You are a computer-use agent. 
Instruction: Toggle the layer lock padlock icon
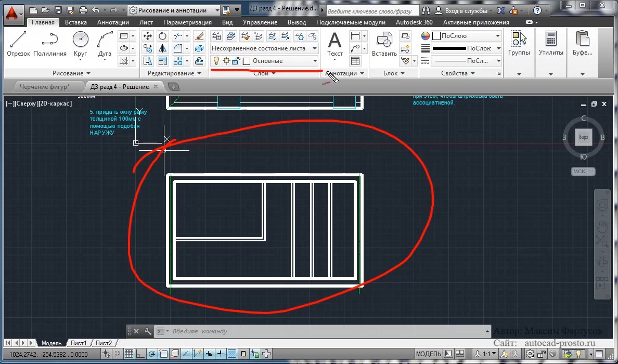pos(236,61)
